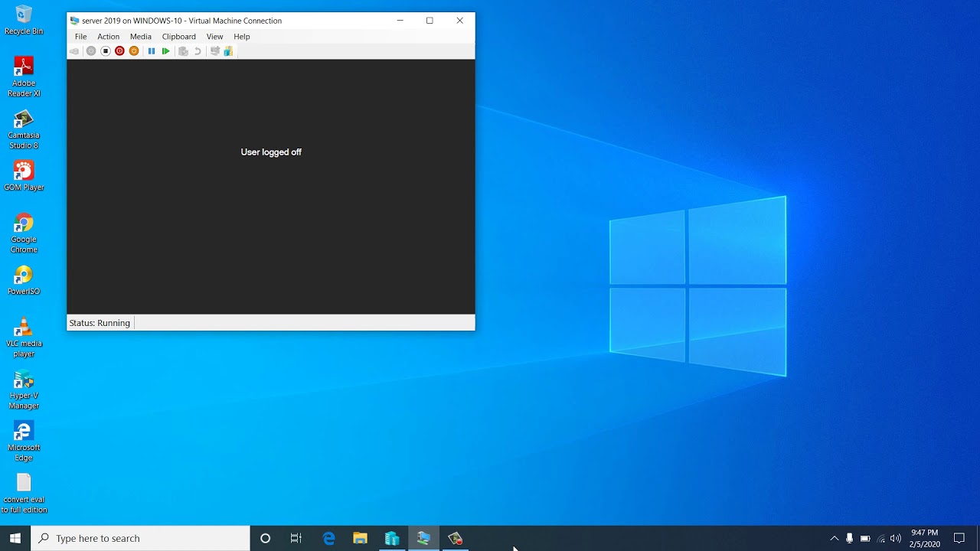980x551 pixels.
Task: Reset the VM with green arrow icon
Action: coord(165,51)
